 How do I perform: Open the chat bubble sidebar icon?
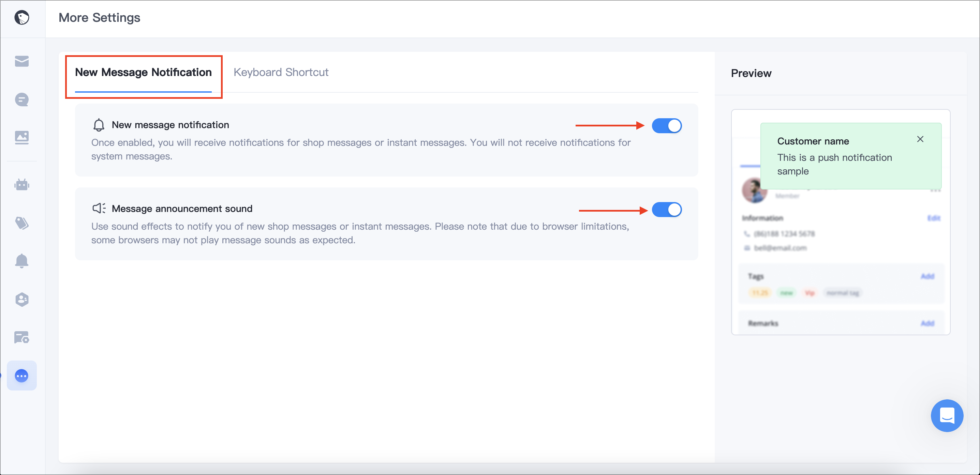(x=22, y=99)
